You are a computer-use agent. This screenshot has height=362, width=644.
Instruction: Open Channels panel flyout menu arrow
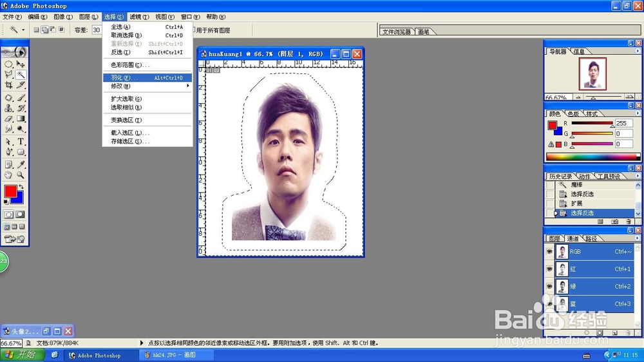[638, 238]
